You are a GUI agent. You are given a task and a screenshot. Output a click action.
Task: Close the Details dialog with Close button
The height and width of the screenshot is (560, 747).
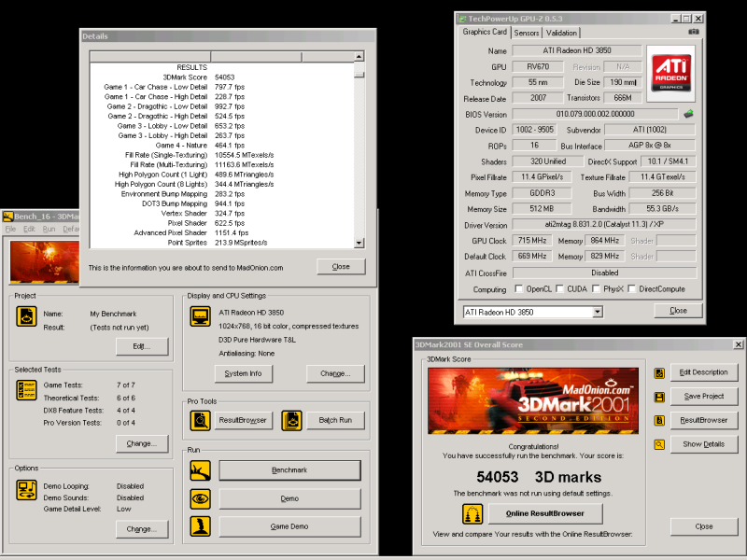(x=341, y=267)
